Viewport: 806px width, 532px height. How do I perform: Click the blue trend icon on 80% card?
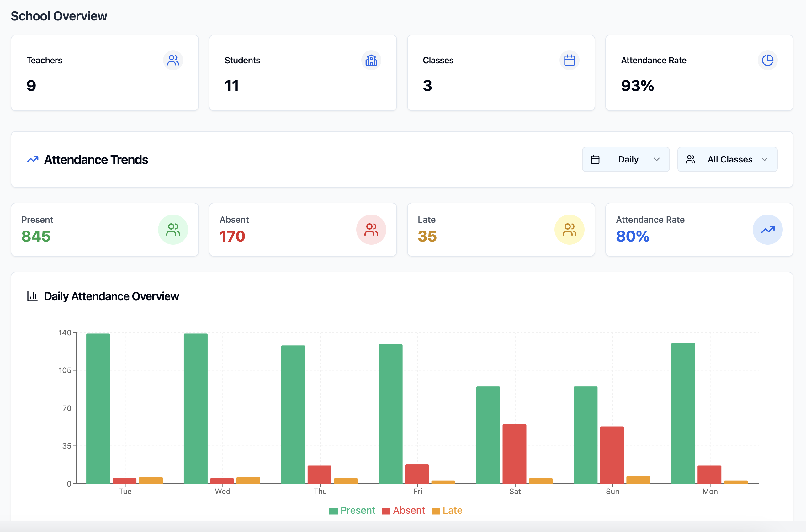point(768,229)
